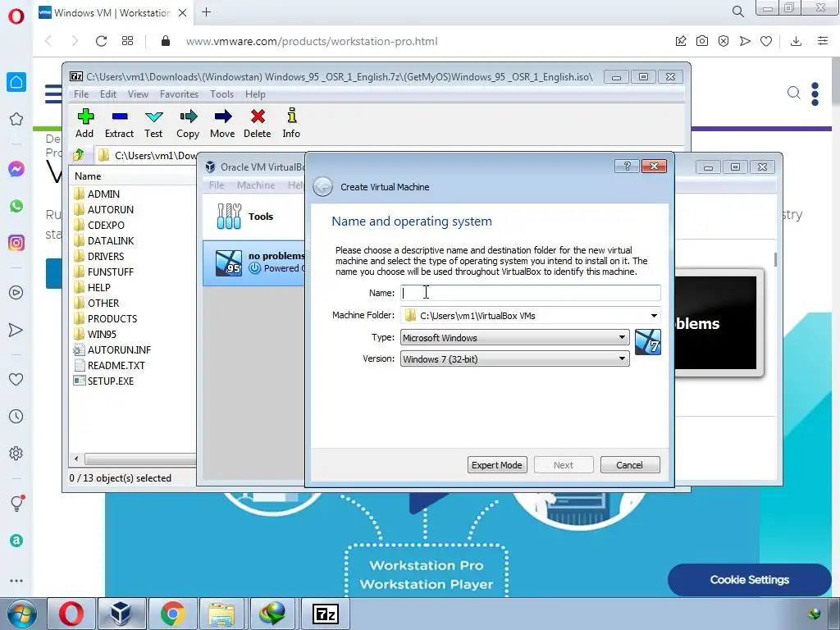This screenshot has height=630, width=840.
Task: Open the Windows Start button
Action: point(20,614)
